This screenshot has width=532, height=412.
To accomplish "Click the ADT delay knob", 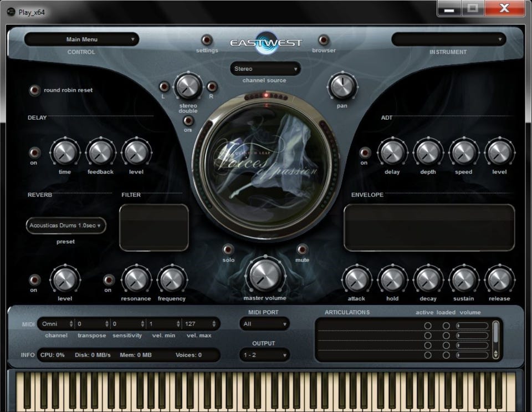I will 392,152.
